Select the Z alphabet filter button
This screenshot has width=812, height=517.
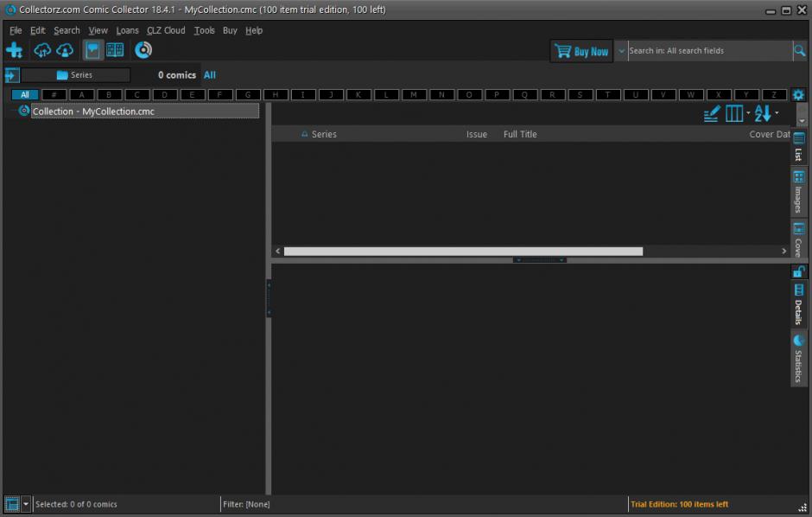click(x=774, y=95)
